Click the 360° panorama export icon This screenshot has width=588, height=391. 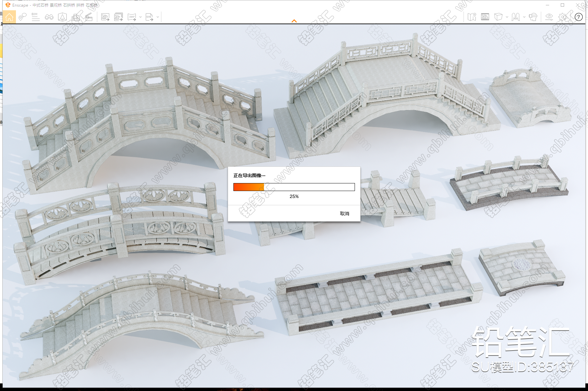(132, 17)
